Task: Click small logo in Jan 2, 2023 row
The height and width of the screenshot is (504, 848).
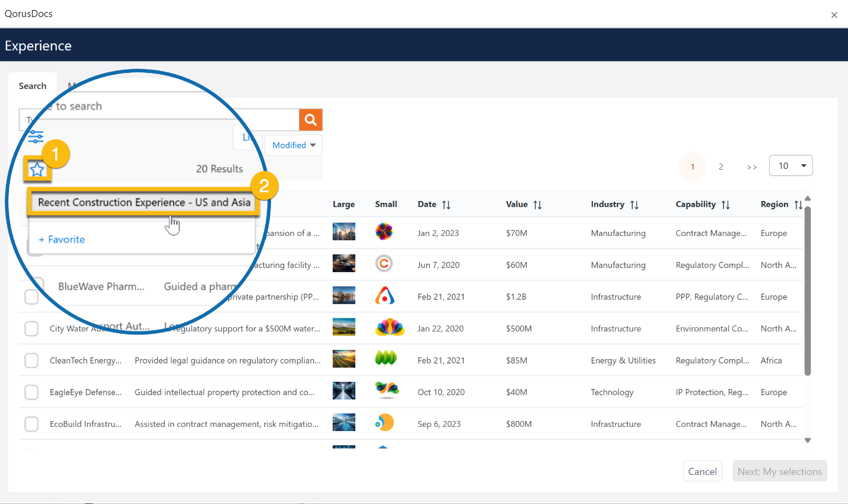Action: 384,231
